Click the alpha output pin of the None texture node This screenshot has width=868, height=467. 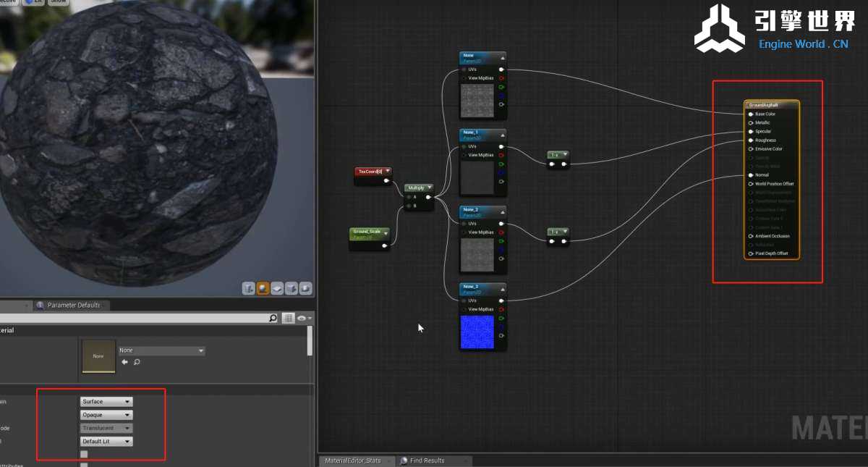click(501, 104)
